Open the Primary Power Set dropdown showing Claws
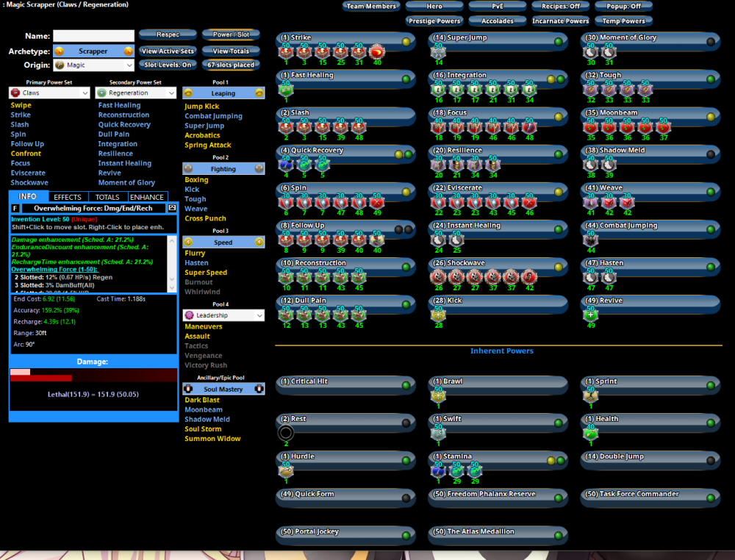This screenshot has width=735, height=560. coord(49,93)
